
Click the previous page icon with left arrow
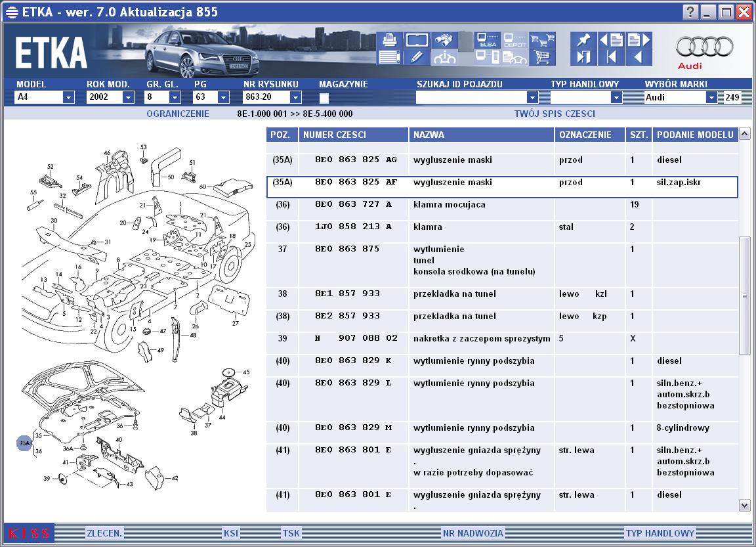tap(611, 40)
